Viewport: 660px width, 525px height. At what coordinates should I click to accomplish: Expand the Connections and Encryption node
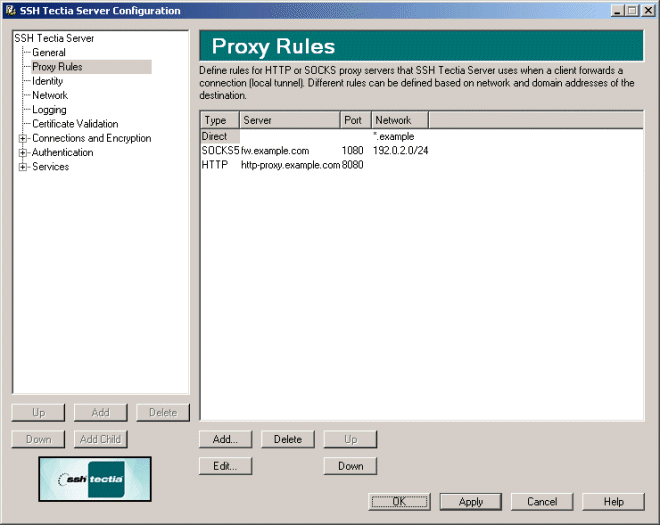click(x=23, y=138)
